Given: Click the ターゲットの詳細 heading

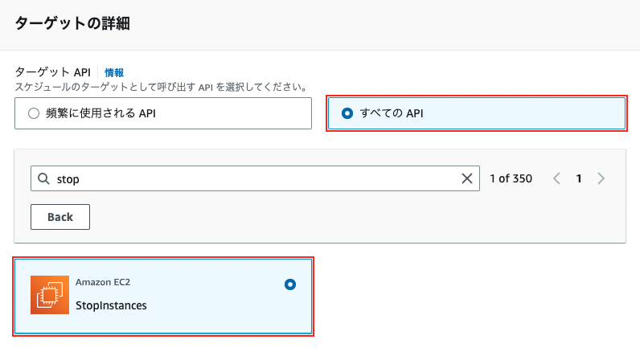Looking at the screenshot, I should pos(72,23).
